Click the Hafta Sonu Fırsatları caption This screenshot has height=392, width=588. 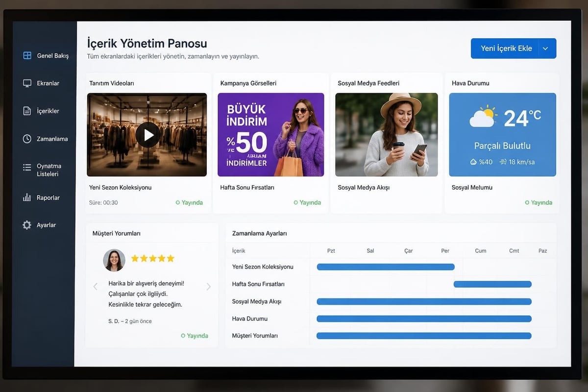click(247, 188)
